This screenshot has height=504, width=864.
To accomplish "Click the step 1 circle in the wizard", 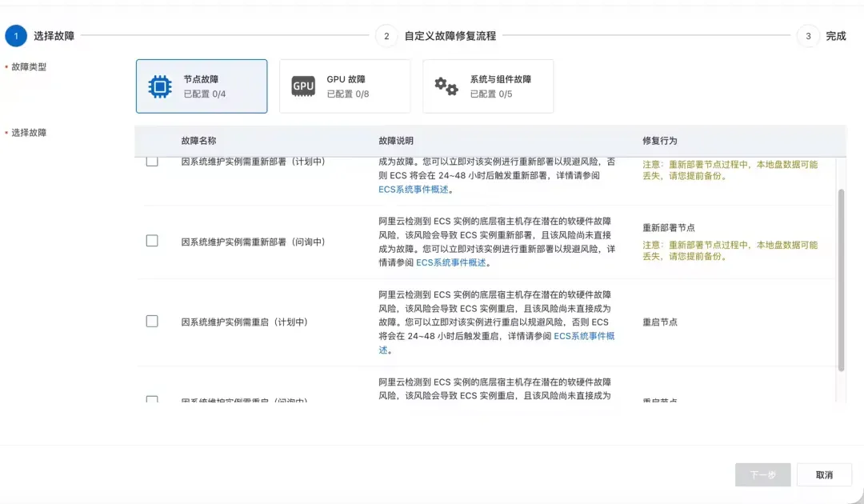I will tap(16, 36).
